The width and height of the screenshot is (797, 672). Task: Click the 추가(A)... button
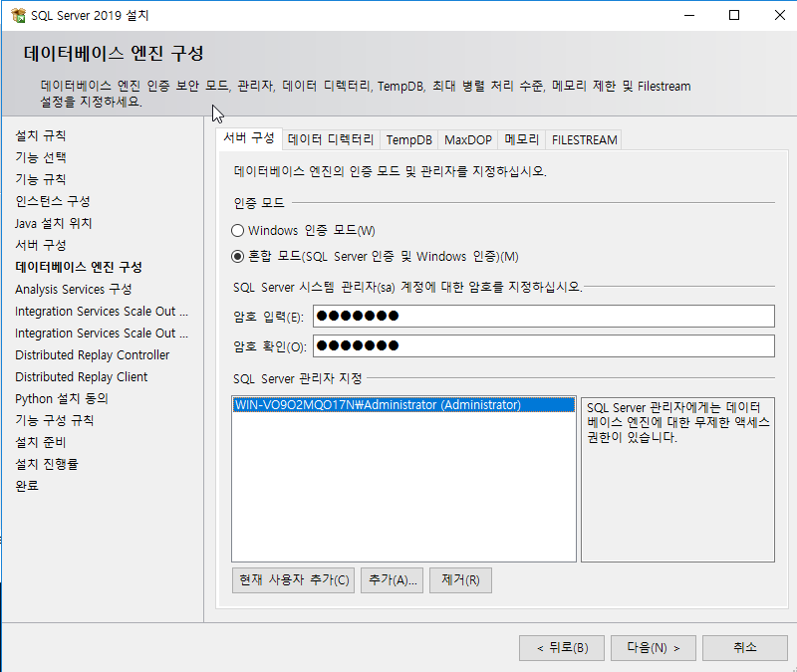[392, 580]
